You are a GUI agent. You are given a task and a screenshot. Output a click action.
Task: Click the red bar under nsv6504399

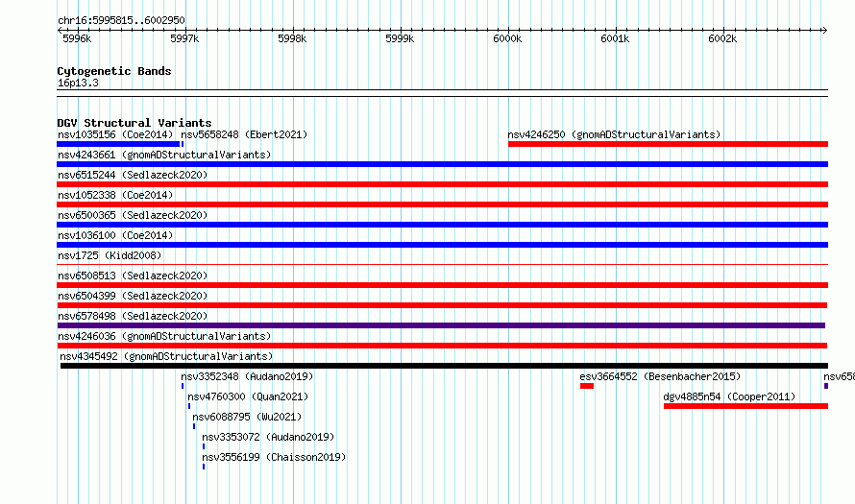(442, 305)
